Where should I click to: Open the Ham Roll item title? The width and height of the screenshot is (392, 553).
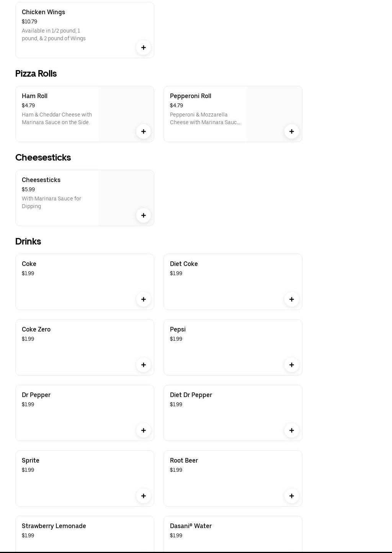(35, 96)
